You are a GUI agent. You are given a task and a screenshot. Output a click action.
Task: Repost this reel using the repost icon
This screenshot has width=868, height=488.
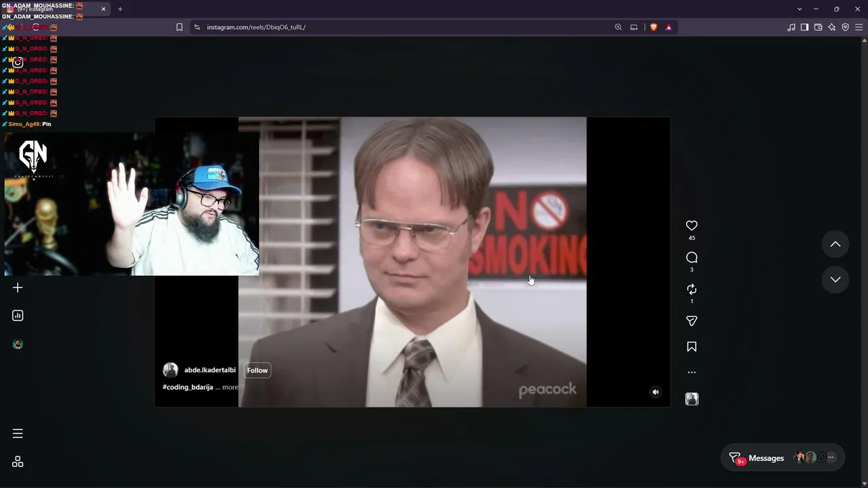[692, 289]
